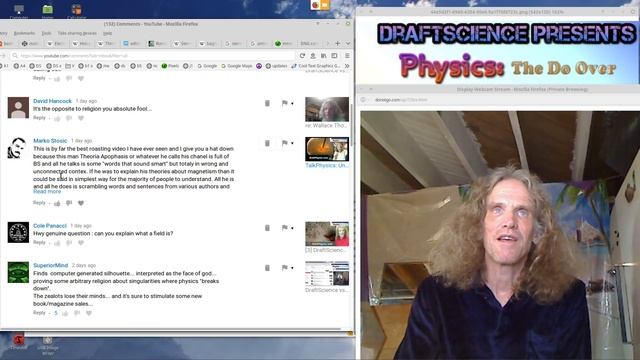This screenshot has height=360, width=640.
Task: Click SuperiorMind's green avatar
Action: [x=18, y=272]
